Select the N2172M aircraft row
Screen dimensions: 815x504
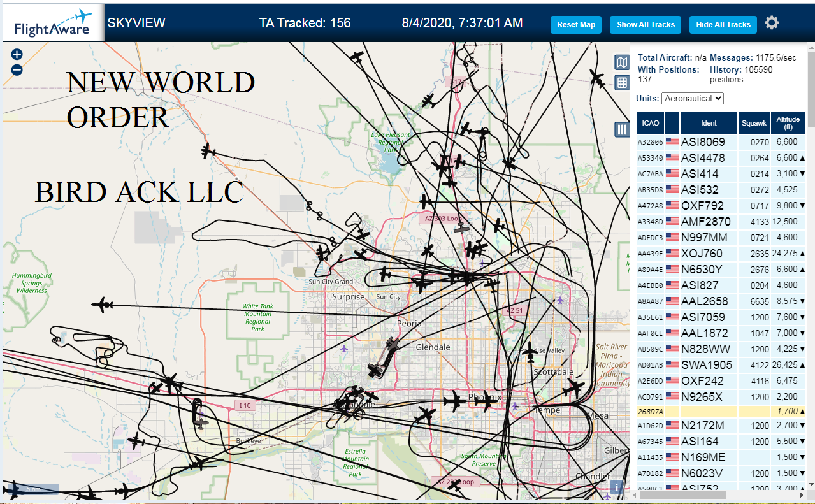(x=722, y=426)
